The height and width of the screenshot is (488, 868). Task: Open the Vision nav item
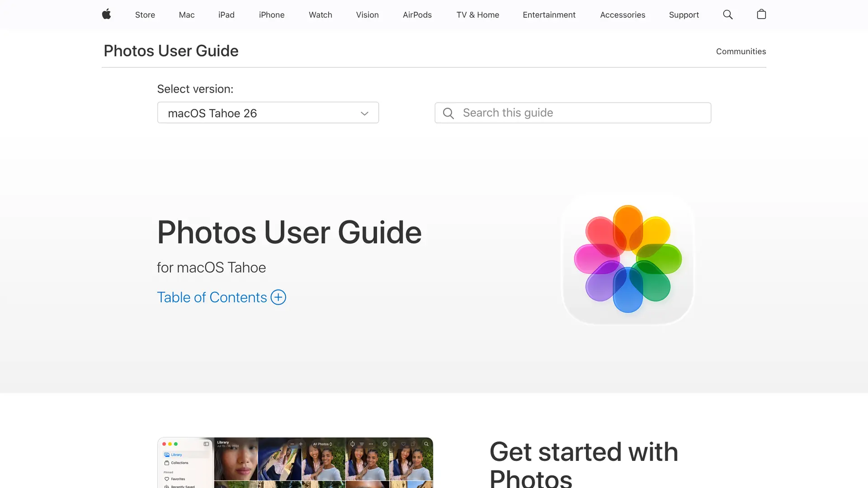(x=368, y=15)
